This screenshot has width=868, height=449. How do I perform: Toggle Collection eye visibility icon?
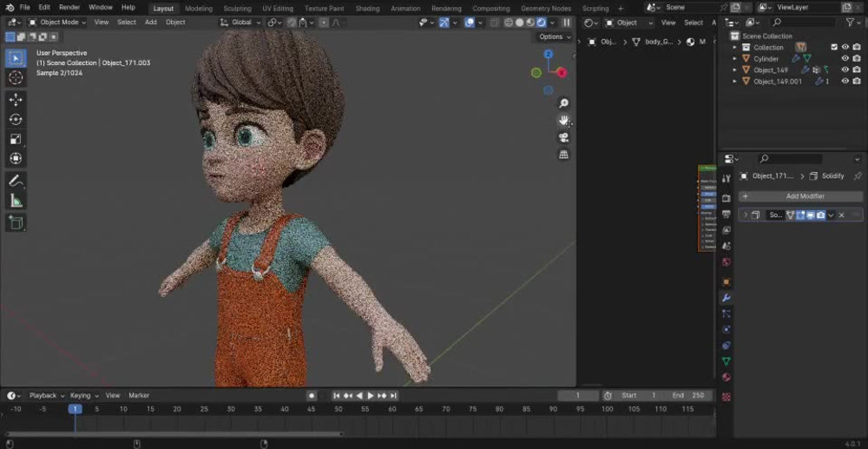(845, 47)
